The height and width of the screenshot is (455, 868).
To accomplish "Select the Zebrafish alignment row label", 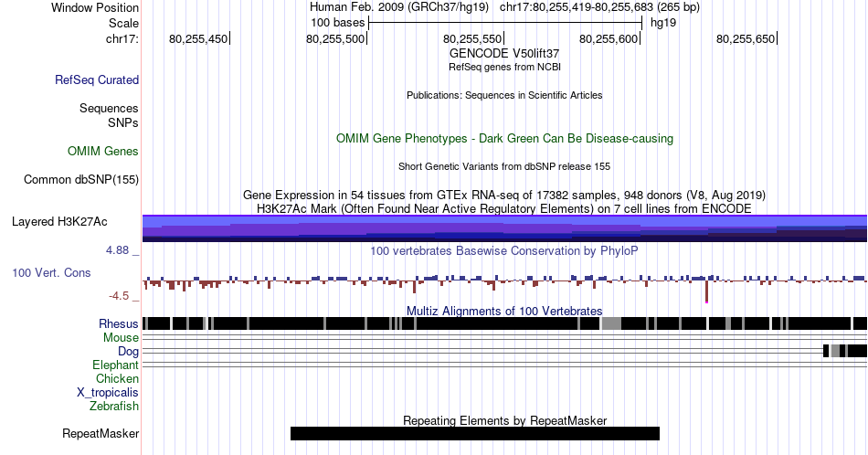I will [114, 406].
